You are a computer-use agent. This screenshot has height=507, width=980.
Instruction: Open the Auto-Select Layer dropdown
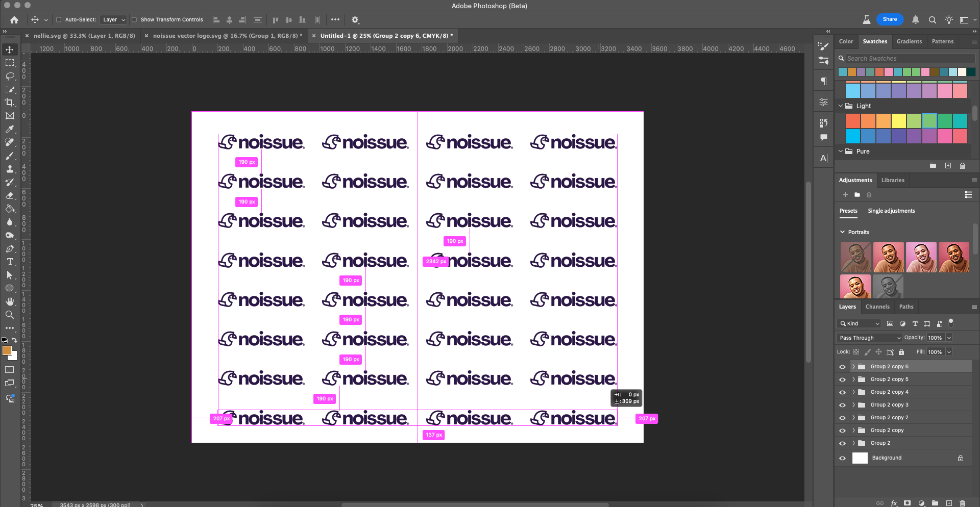113,20
